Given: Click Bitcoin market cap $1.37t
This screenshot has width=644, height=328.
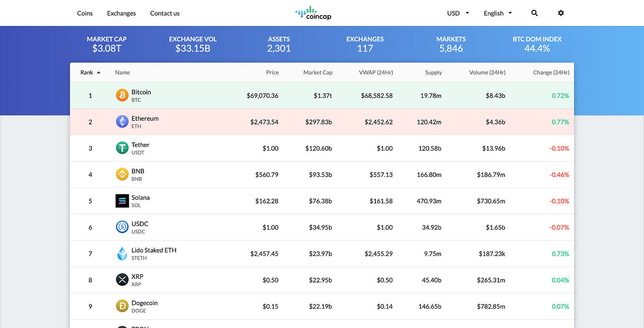Looking at the screenshot, I should (x=323, y=96).
